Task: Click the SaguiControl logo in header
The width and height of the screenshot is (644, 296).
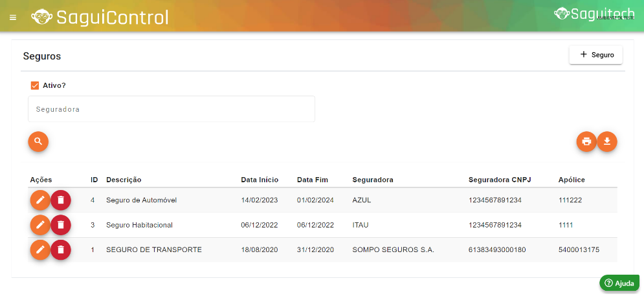Action: 100,17
